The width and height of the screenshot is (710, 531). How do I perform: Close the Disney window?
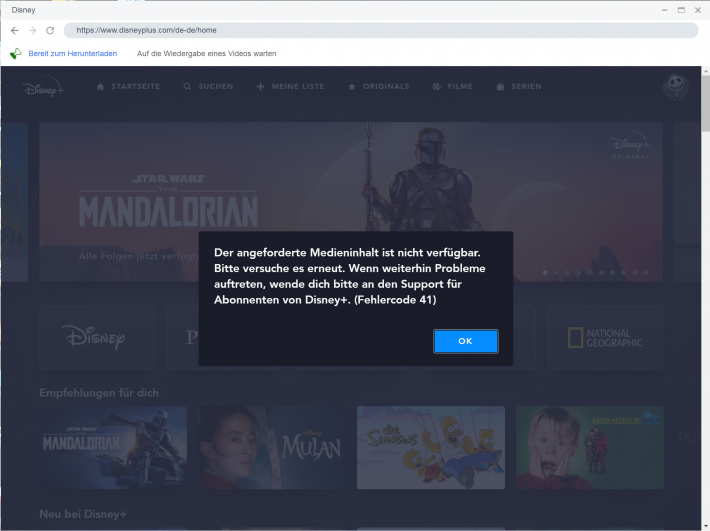pyautogui.click(x=698, y=10)
